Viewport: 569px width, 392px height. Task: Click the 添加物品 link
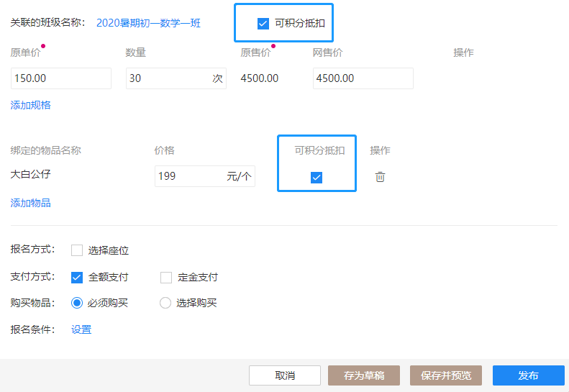[x=31, y=203]
